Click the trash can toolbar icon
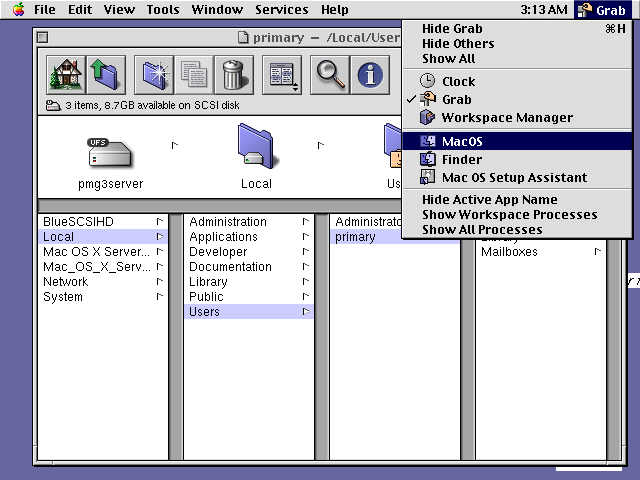640x480 pixels. click(x=234, y=75)
